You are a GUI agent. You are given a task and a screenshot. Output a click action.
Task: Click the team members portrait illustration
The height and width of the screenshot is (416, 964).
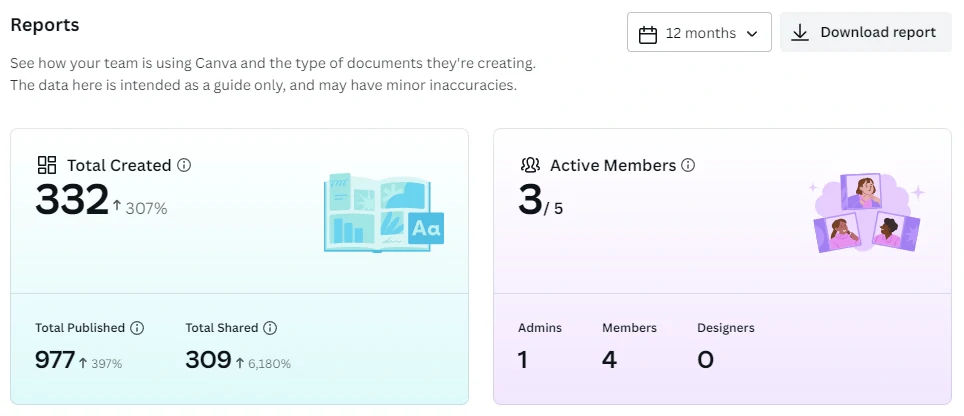pos(866,213)
